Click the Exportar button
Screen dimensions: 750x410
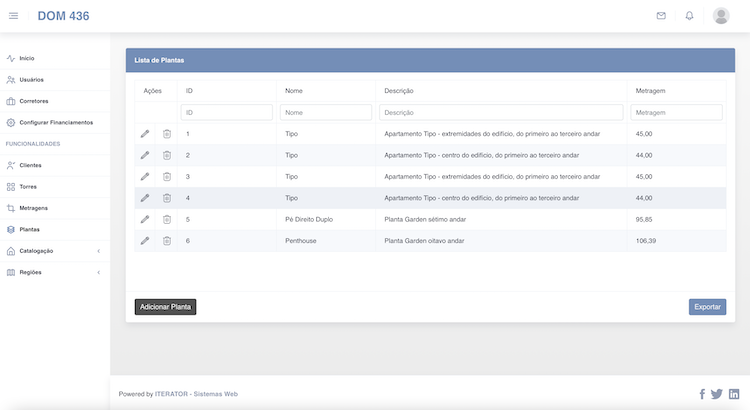[x=707, y=307]
